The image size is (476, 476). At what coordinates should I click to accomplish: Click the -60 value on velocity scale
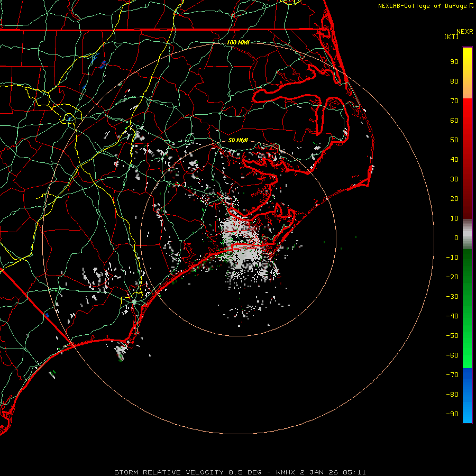click(452, 355)
